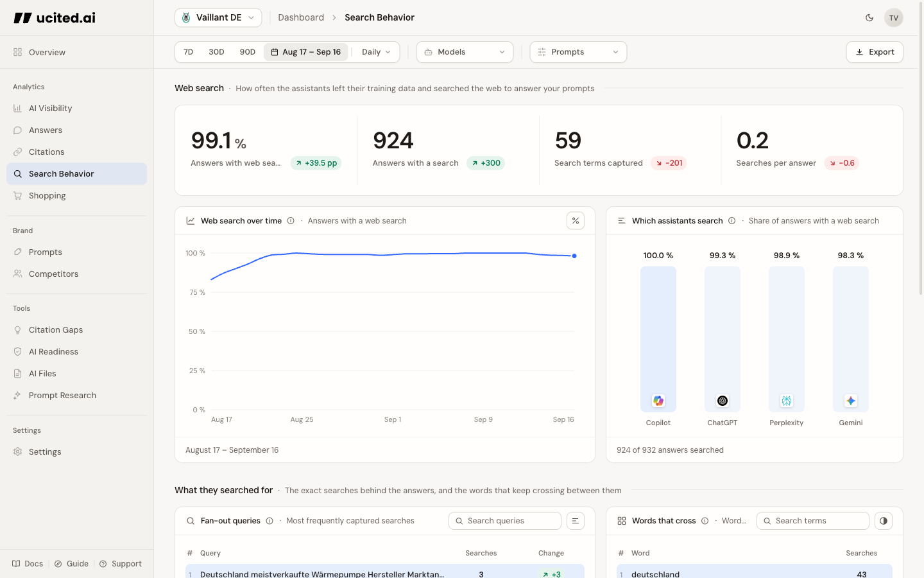Show info for Web search over time
Viewport: 924px width, 578px height.
pos(291,220)
